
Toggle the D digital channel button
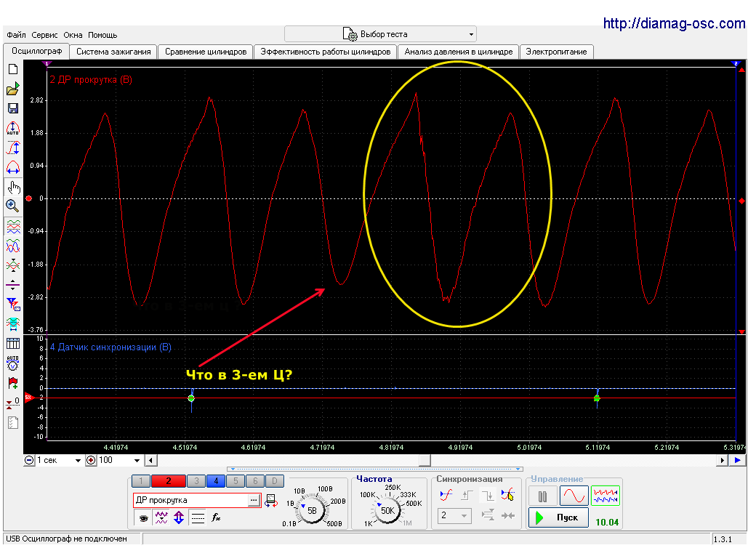274,480
